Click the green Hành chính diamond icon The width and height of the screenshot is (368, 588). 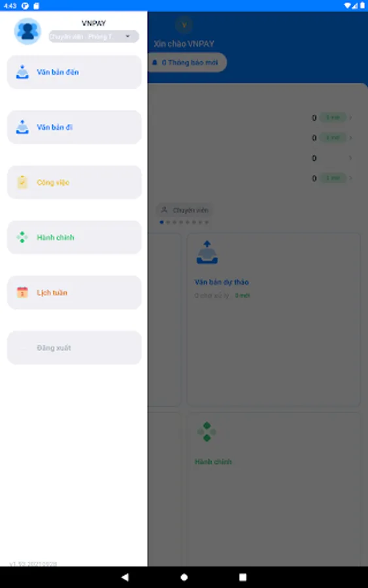pos(22,237)
